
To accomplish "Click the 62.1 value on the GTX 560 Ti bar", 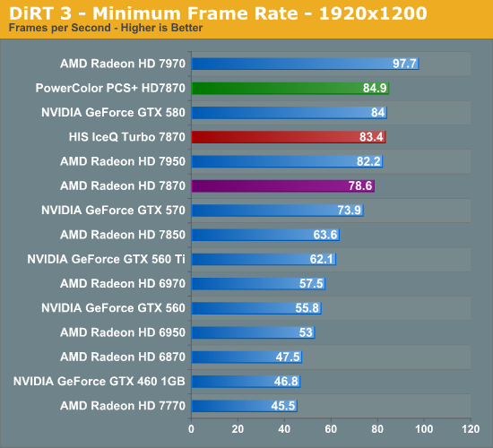I will coord(321,259).
